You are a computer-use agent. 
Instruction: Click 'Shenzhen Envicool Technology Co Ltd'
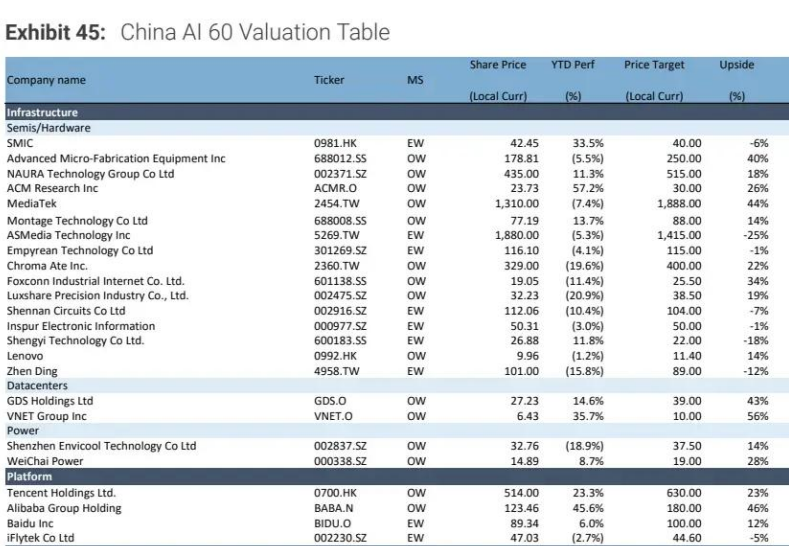(102, 446)
